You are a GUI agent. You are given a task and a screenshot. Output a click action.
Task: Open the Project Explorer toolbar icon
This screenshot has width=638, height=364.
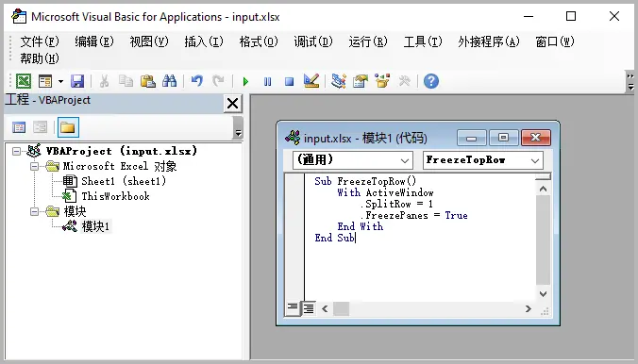[339, 81]
